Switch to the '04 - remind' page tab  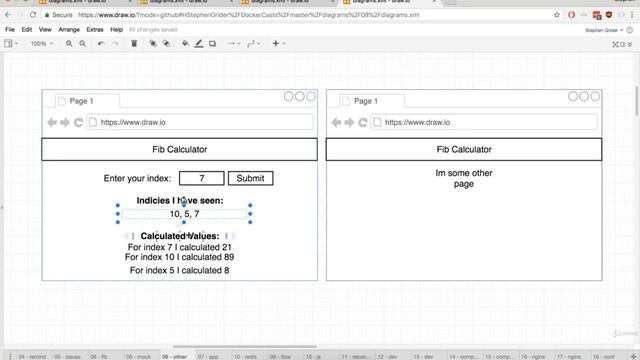click(x=32, y=356)
